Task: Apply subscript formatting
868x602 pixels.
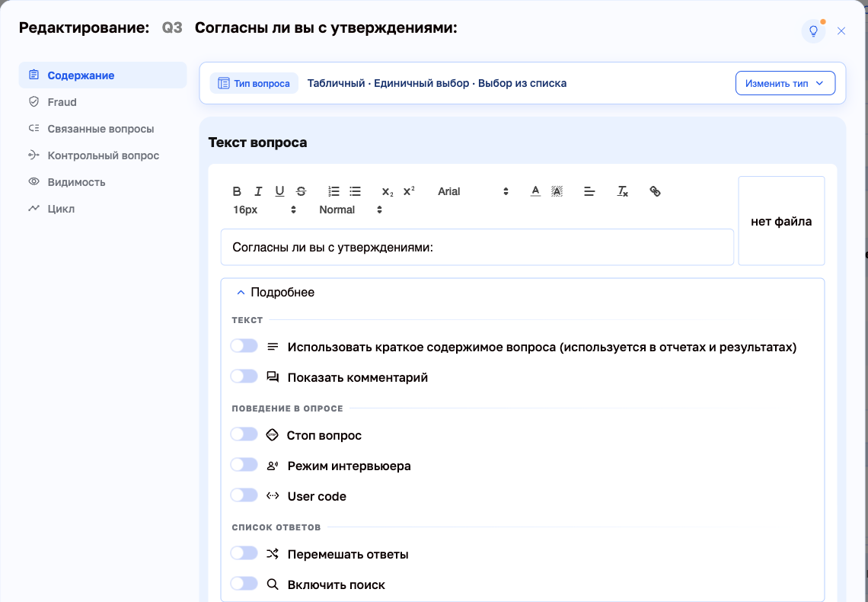Action: [x=388, y=191]
